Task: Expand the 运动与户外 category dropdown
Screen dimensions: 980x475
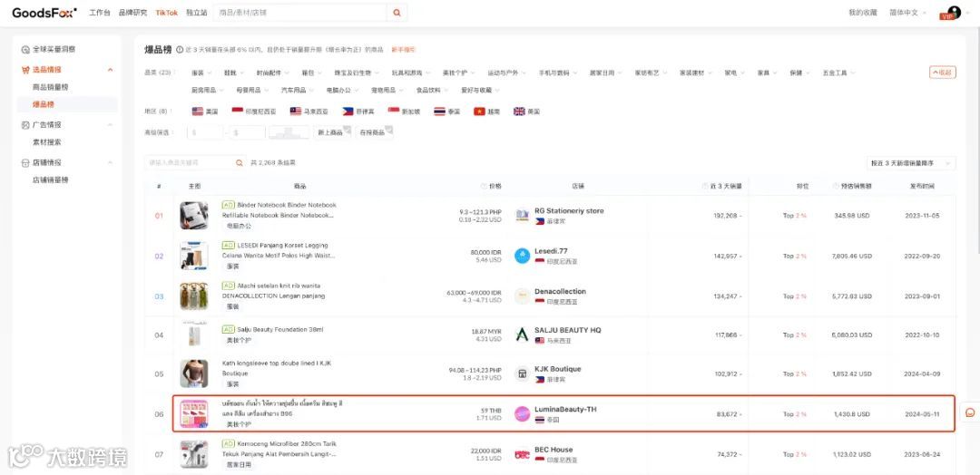Action: [507, 73]
